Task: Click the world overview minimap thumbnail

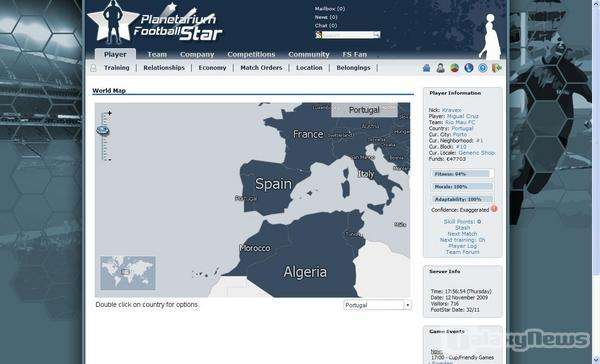Action: point(128,273)
